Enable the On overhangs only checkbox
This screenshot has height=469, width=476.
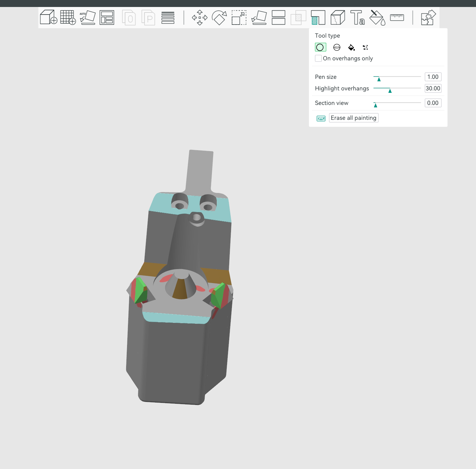tap(318, 58)
